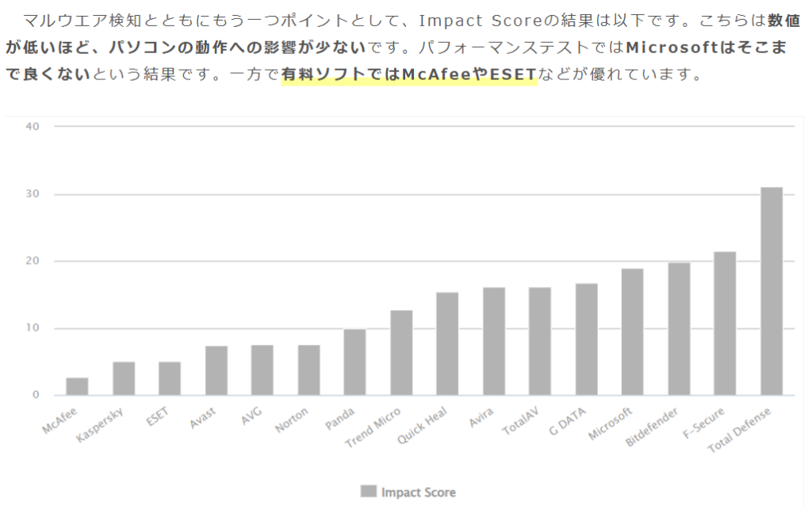Click the 'Panda' axis label

[339, 419]
